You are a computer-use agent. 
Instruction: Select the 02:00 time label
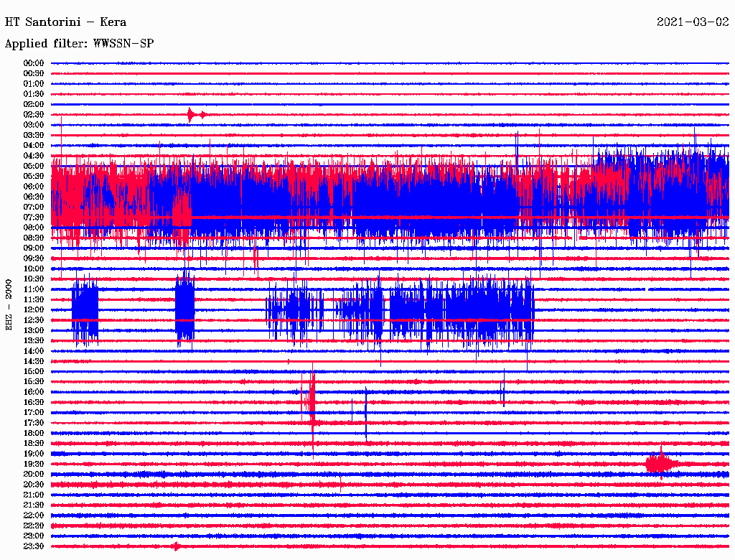(x=34, y=104)
